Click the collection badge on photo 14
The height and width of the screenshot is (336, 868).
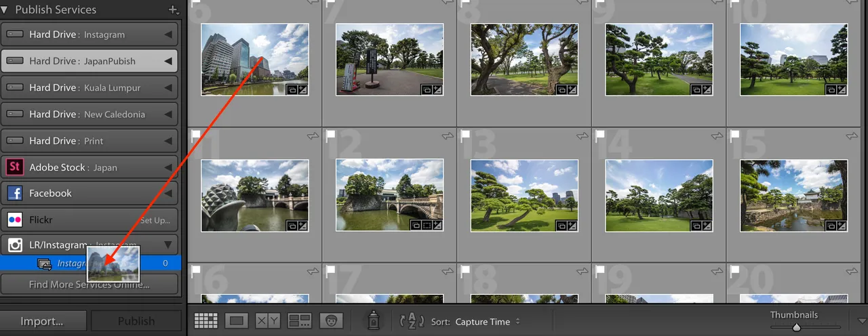[x=697, y=226]
